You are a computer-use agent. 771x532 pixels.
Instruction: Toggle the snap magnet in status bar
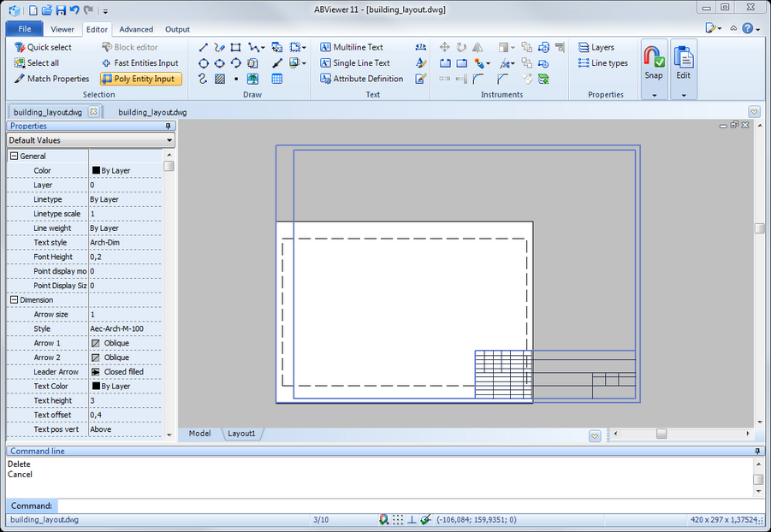(384, 519)
